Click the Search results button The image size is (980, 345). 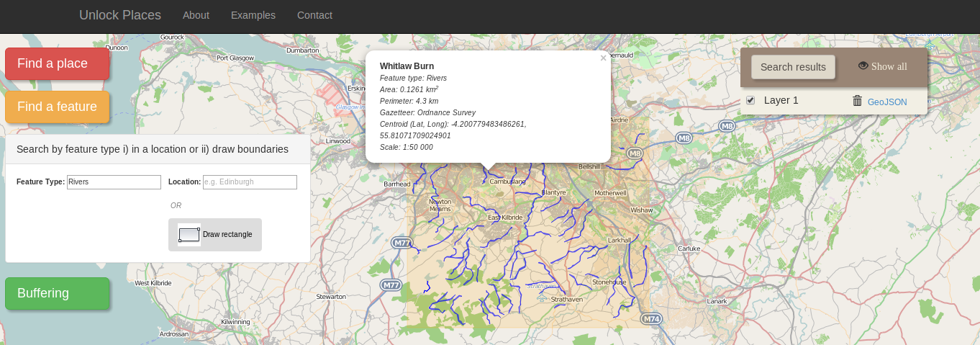tap(793, 67)
